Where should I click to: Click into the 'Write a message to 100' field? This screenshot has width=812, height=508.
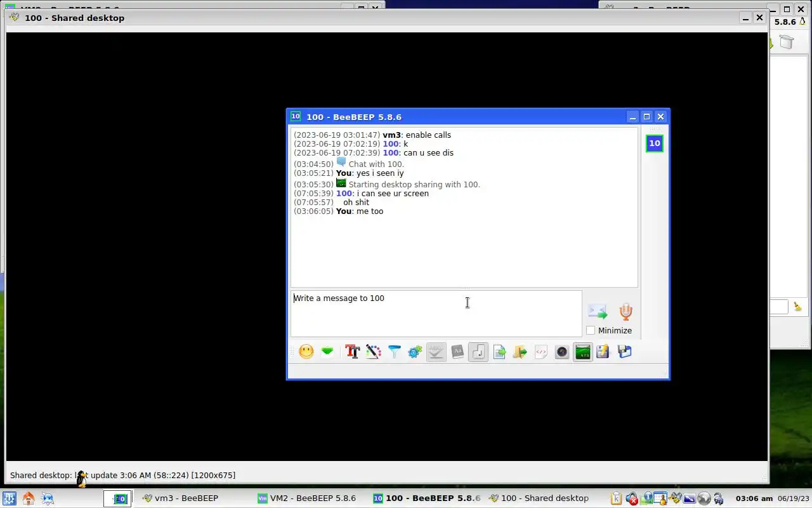436,314
